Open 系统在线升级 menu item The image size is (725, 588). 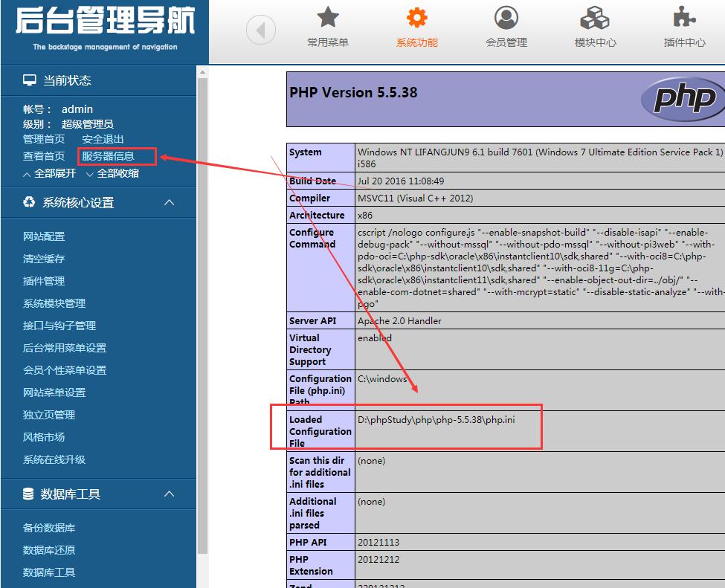coord(54,459)
